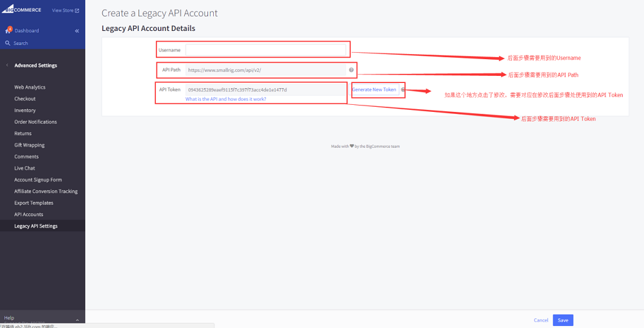
Task: Open Checkout settings
Action: pyautogui.click(x=25, y=99)
